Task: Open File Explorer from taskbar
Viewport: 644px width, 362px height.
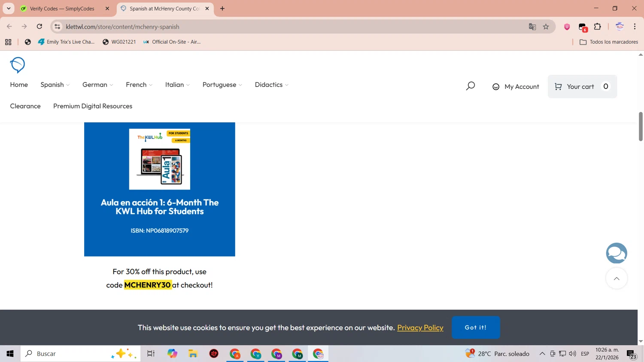Action: pos(193,353)
